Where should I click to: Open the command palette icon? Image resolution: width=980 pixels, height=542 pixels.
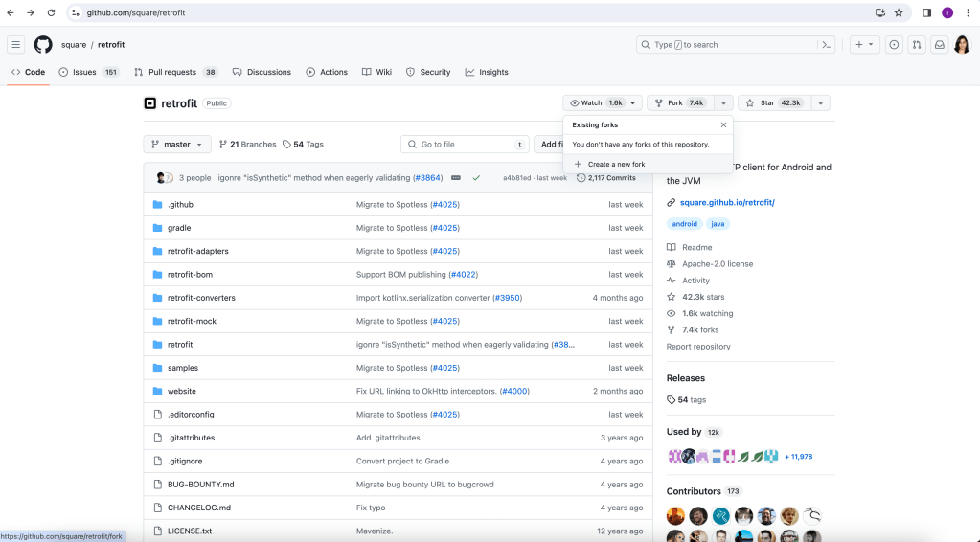(x=826, y=45)
